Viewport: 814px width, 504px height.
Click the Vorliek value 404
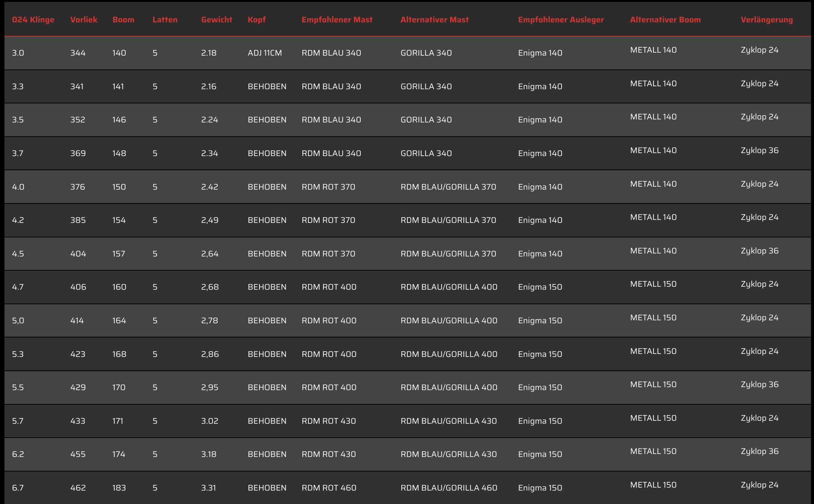coord(78,254)
